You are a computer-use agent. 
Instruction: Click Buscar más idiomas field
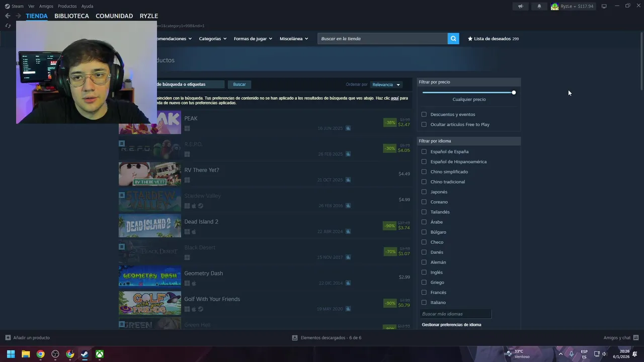pyautogui.click(x=456, y=314)
